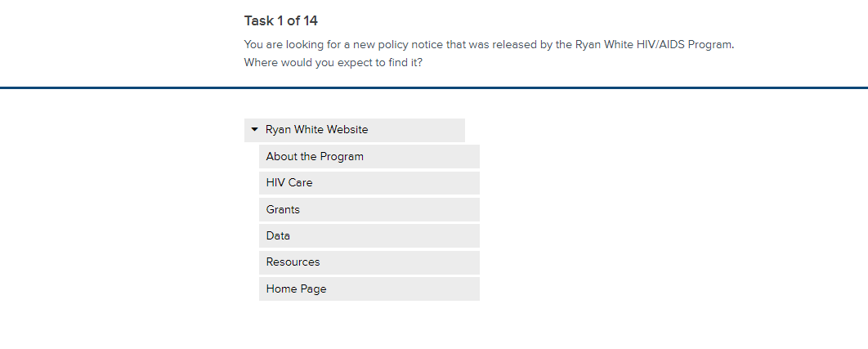Choose the HIV Care tree item

point(289,183)
